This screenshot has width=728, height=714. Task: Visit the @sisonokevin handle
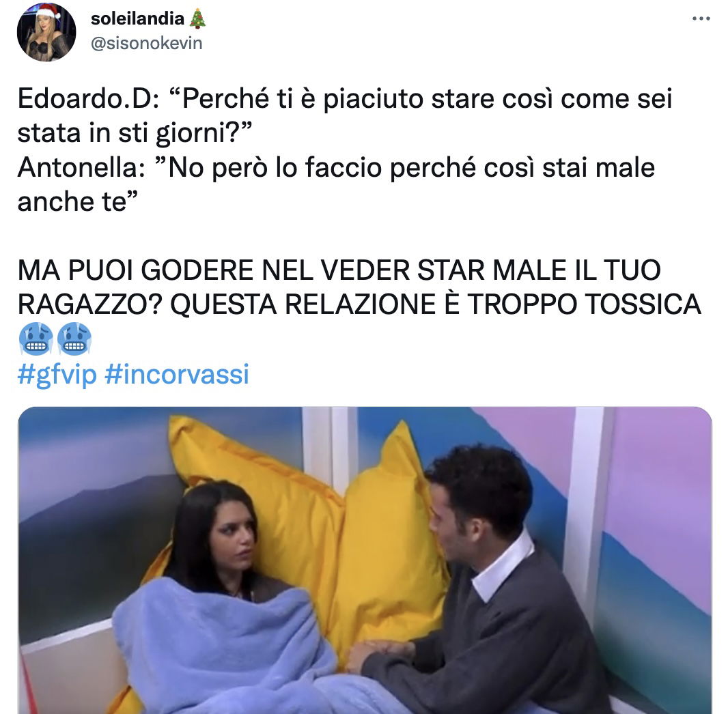(x=147, y=43)
